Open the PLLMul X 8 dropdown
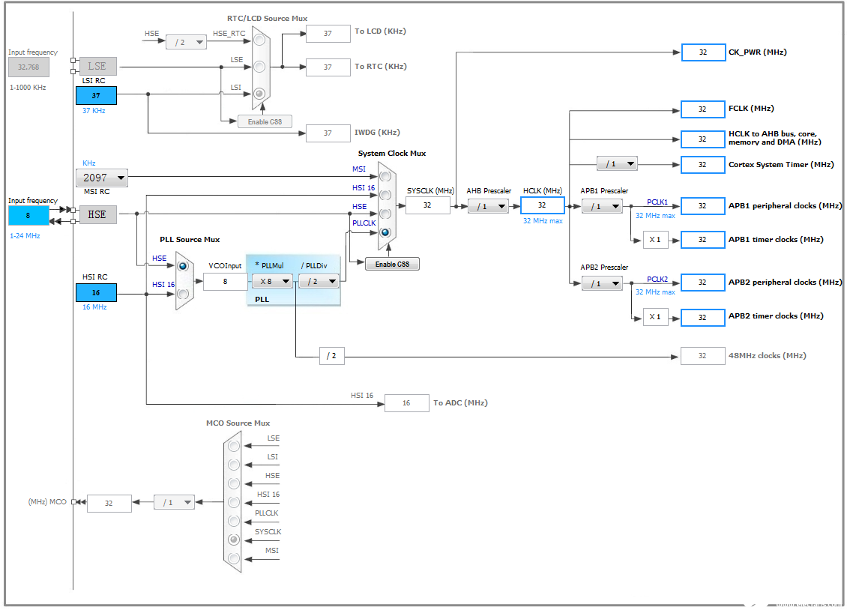 272,282
